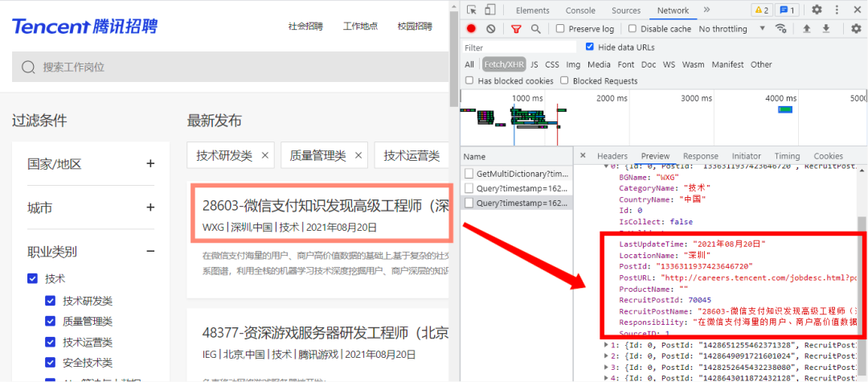Click the Tencent 腾讯招聘 logo
Image resolution: width=868 pixels, height=382 pixels.
tap(84, 26)
